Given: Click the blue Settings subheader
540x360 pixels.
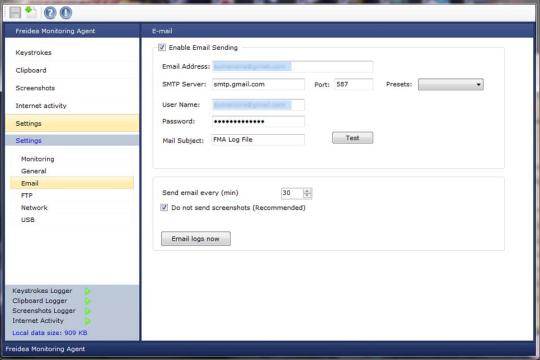Looking at the screenshot, I should coord(72,140).
